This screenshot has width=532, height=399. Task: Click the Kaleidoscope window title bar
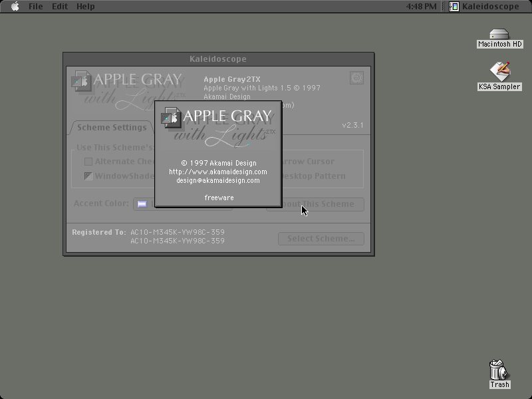pos(219,59)
